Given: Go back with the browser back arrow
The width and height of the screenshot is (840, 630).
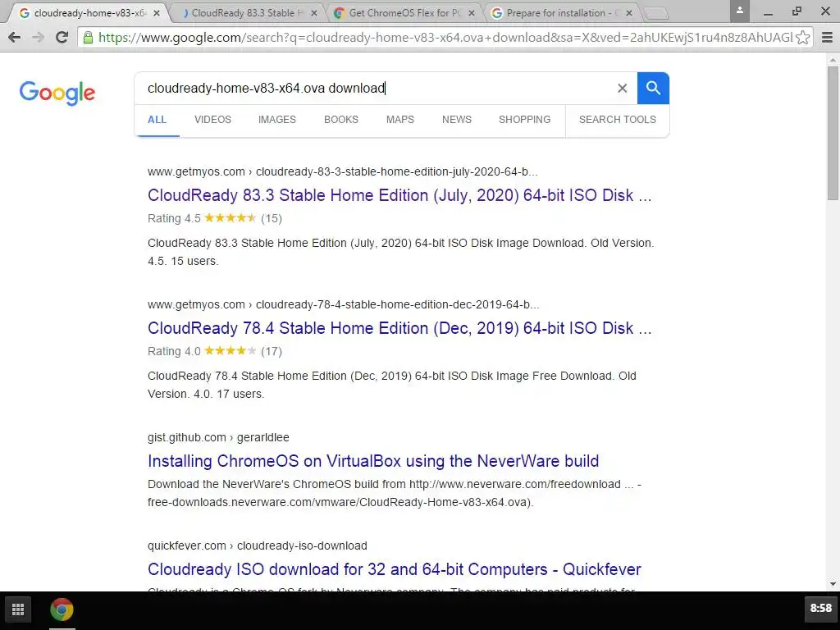Looking at the screenshot, I should click(15, 37).
